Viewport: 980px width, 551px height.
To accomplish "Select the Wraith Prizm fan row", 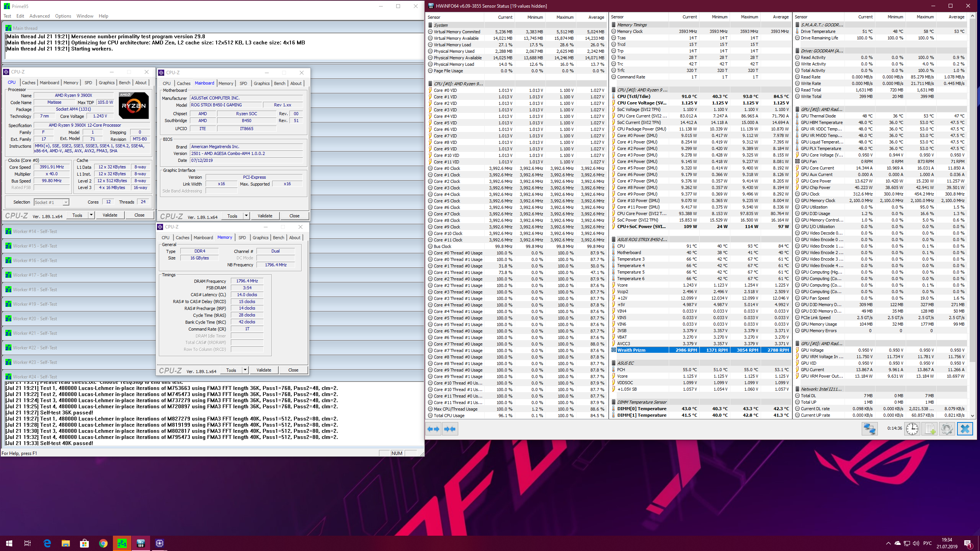I will tap(632, 350).
